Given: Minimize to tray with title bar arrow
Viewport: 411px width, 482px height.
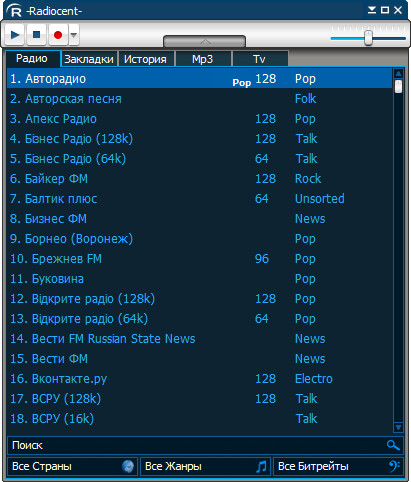Looking at the screenshot, I should pyautogui.click(x=372, y=10).
